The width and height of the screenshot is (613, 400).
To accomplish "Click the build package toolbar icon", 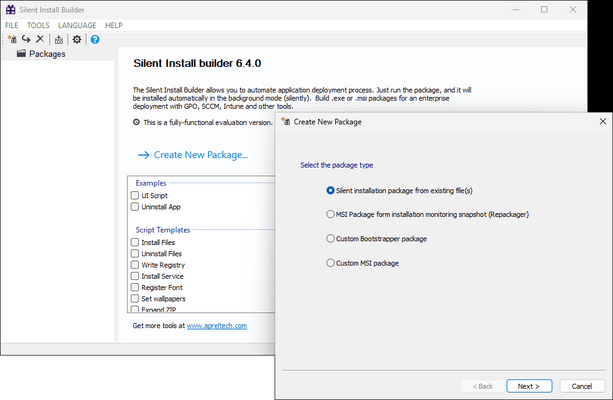I will pyautogui.click(x=59, y=39).
